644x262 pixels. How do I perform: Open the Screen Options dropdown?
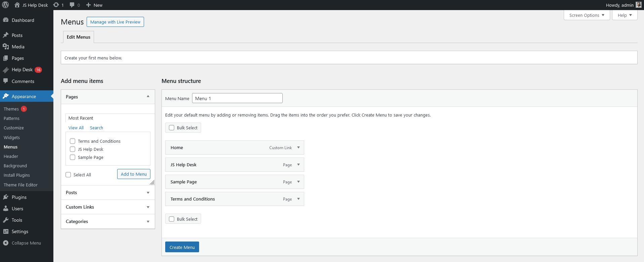[x=587, y=15]
